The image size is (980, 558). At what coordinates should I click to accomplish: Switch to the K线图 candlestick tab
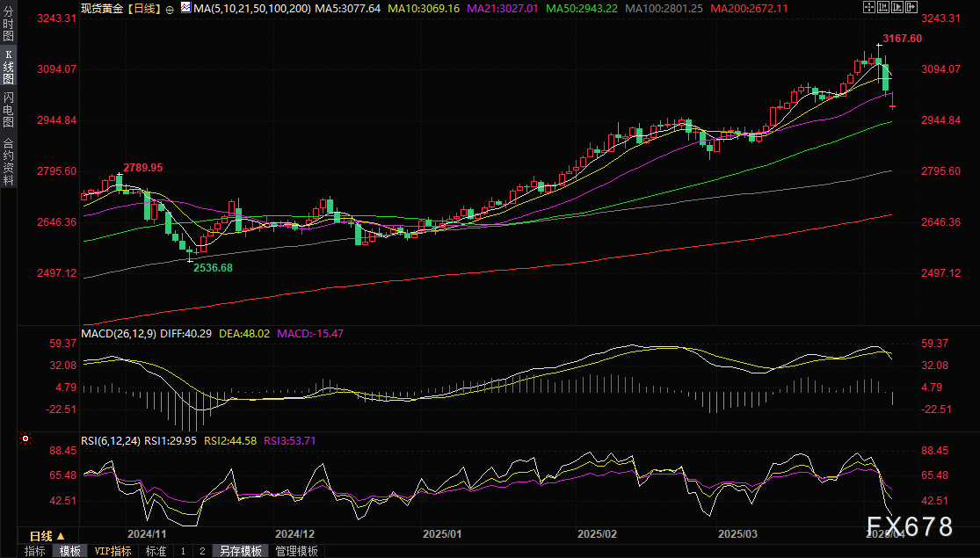click(8, 66)
